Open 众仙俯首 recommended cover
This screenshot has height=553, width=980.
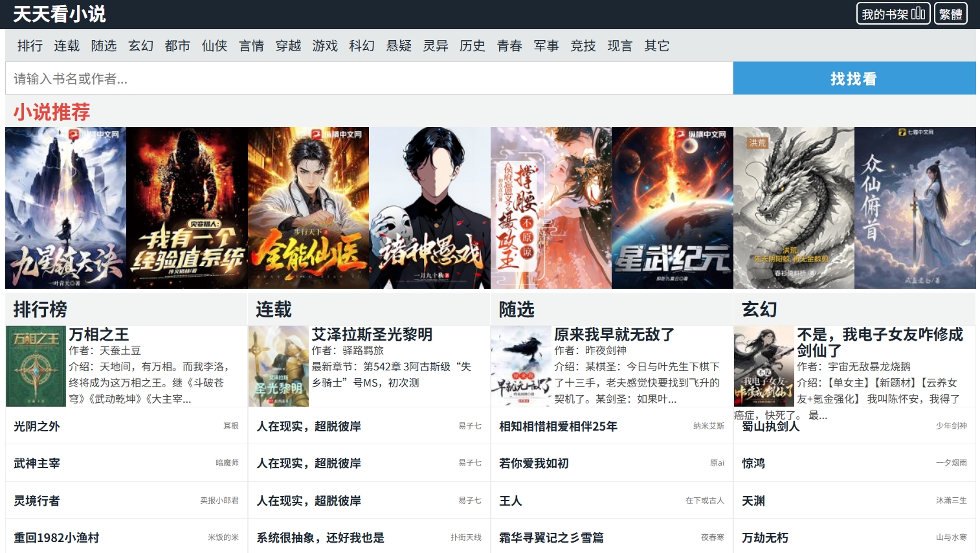click(x=915, y=208)
